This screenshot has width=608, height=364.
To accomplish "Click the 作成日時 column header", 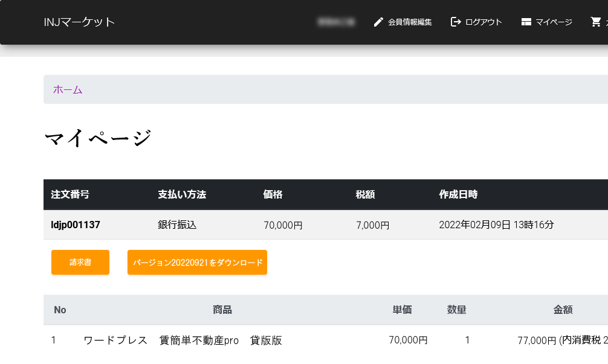I will [x=458, y=195].
